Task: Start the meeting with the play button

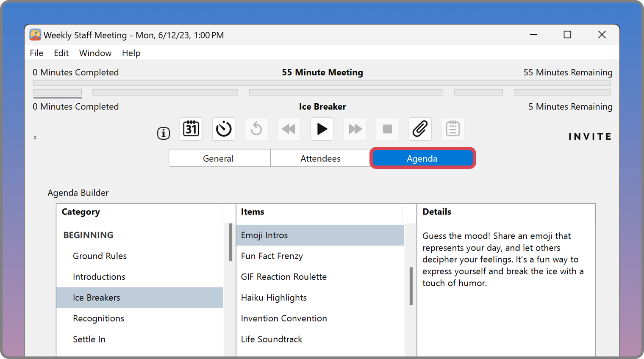Action: pos(322,129)
